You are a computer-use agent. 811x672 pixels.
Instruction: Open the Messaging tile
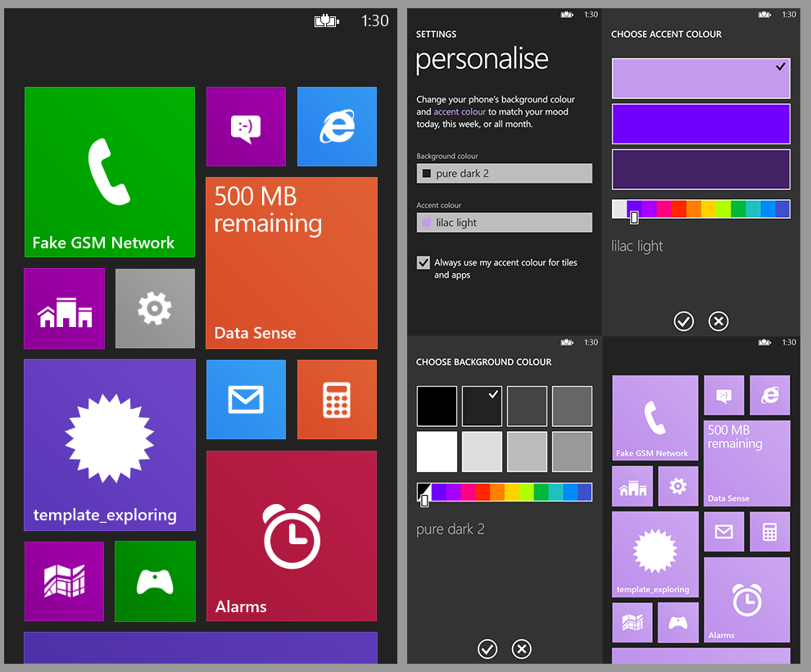246,126
